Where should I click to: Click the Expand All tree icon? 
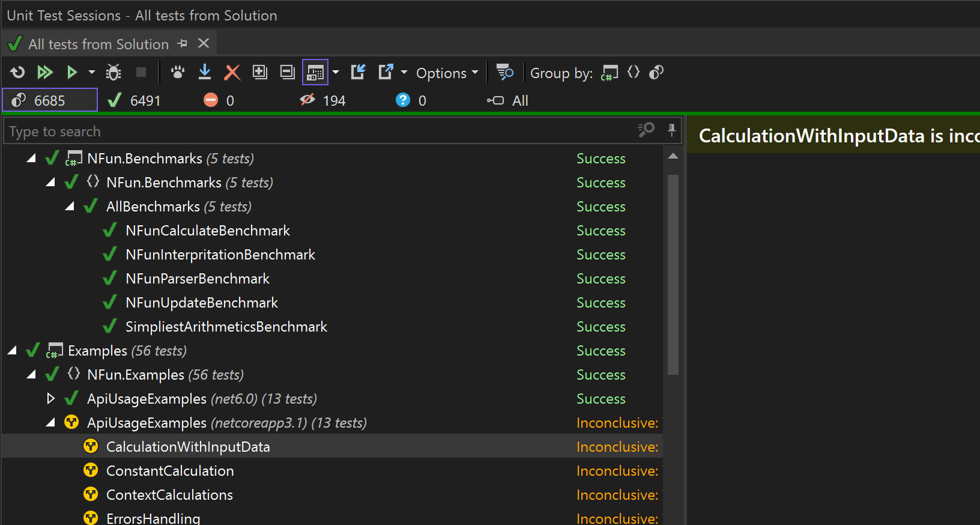[x=259, y=73]
